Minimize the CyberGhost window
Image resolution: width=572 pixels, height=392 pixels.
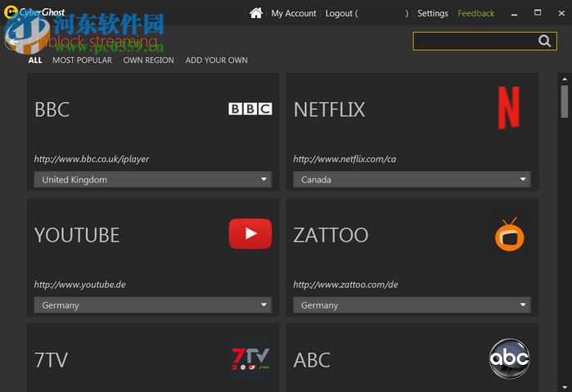click(x=515, y=14)
